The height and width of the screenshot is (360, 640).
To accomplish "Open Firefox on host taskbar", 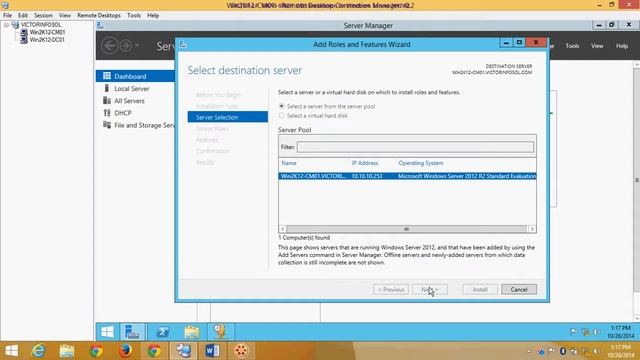I will tap(125, 351).
